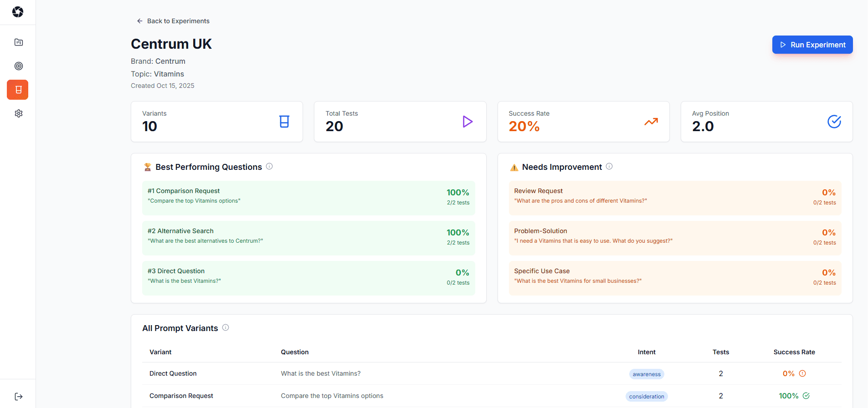Click the logout icon at bottom left
Image resolution: width=868 pixels, height=408 pixels.
coord(18,397)
